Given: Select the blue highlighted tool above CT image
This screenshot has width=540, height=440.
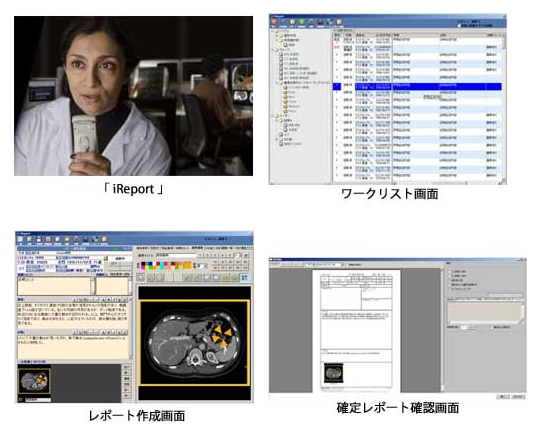Looking at the screenshot, I should [245, 277].
